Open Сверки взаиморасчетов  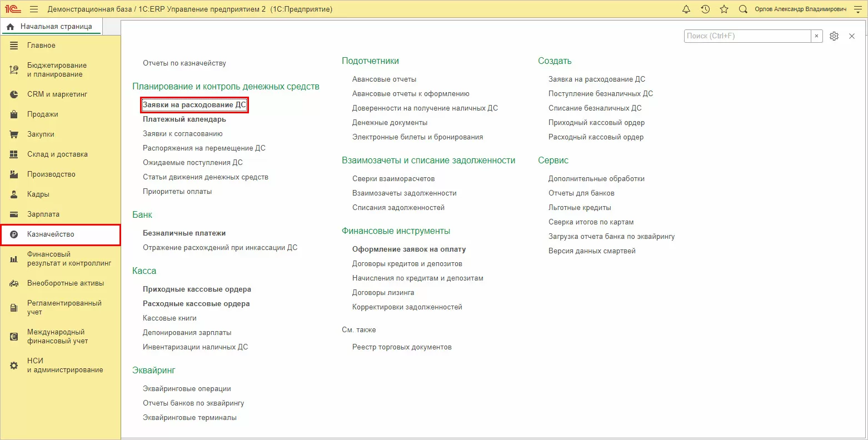tap(393, 179)
